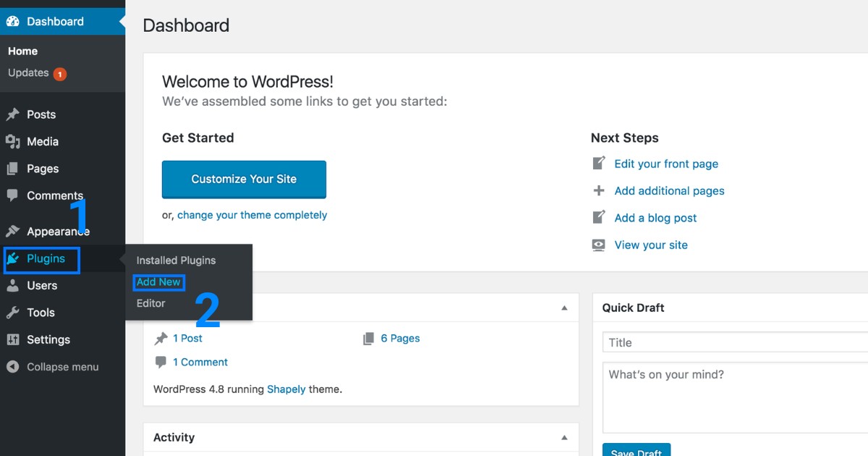The width and height of the screenshot is (868, 456).
Task: Click the Posts pushpin icon in sidebar
Action: coord(12,114)
